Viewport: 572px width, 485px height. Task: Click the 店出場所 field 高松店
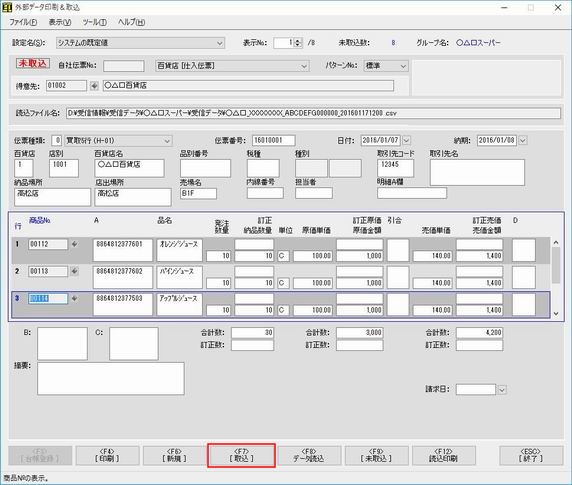(133, 197)
